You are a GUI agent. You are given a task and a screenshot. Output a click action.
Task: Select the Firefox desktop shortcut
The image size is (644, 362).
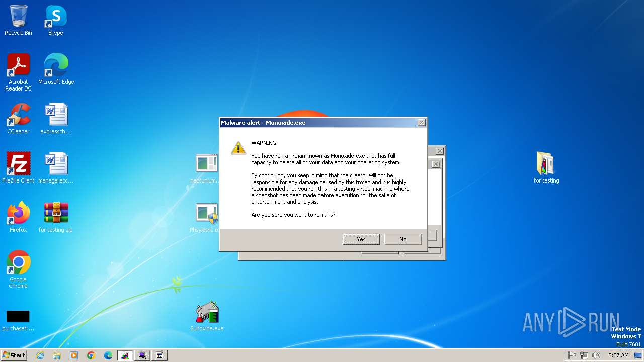tap(18, 217)
